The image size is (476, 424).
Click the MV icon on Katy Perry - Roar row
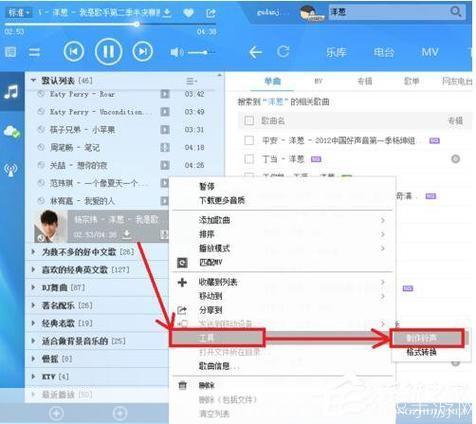coord(165,94)
